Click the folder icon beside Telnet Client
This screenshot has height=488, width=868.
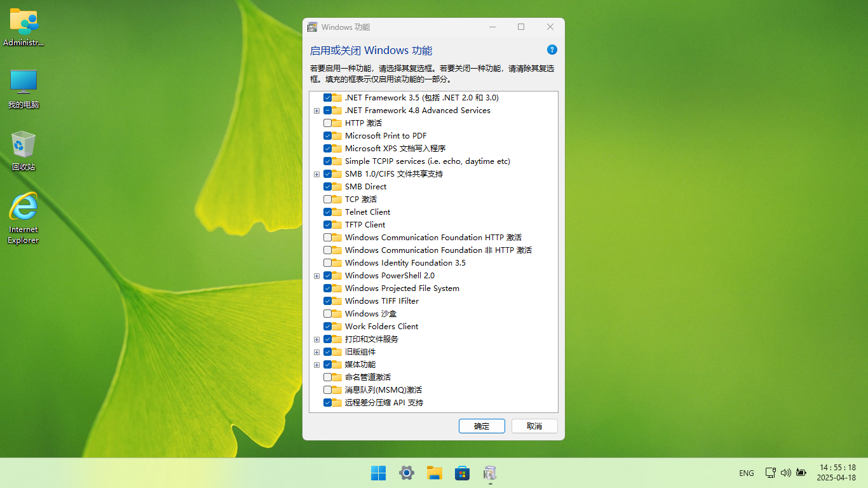point(337,212)
